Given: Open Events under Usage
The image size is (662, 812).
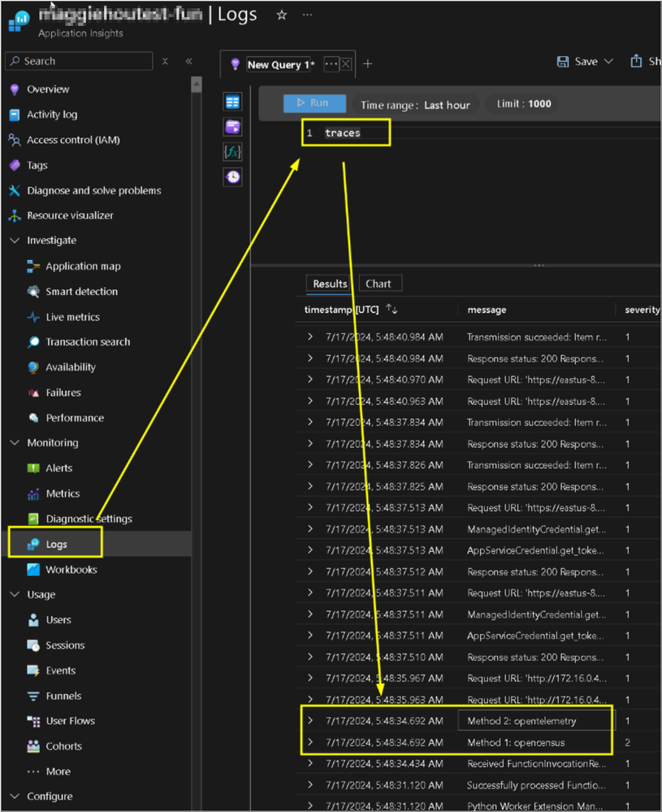Looking at the screenshot, I should (61, 671).
